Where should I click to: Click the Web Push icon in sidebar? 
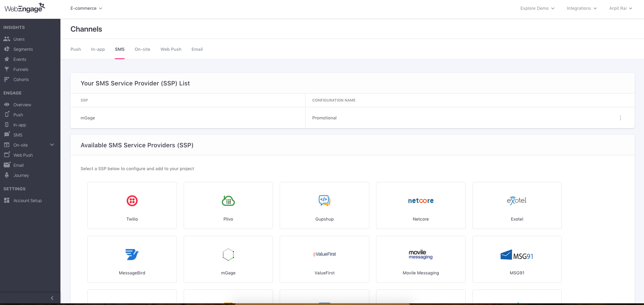click(7, 155)
